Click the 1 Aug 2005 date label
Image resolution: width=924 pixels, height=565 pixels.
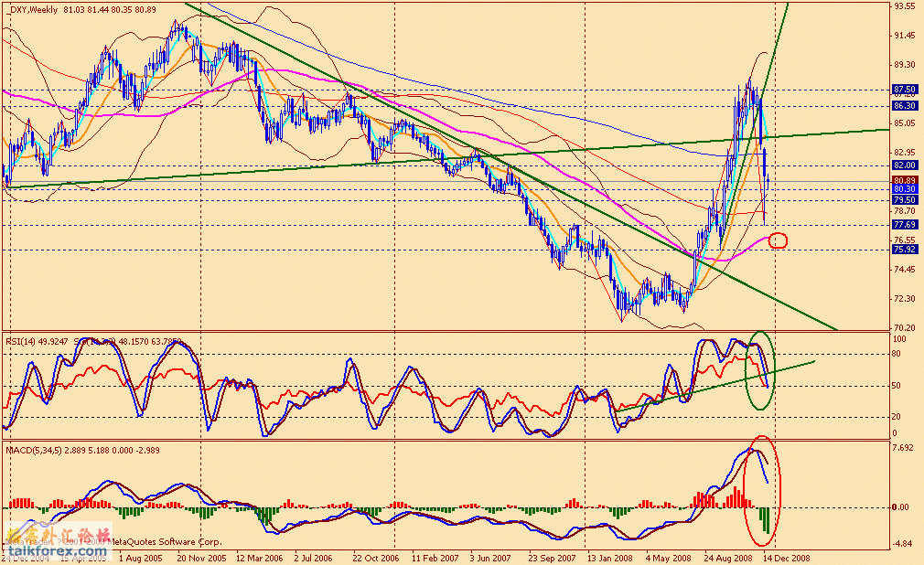coord(140,558)
